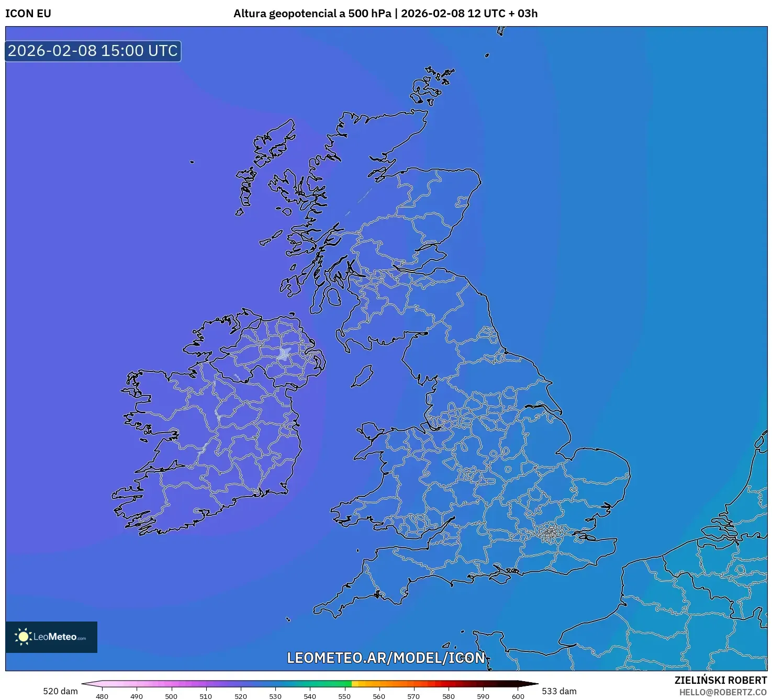
Task: Click the 520 dam minimum value label
Action: (x=60, y=691)
